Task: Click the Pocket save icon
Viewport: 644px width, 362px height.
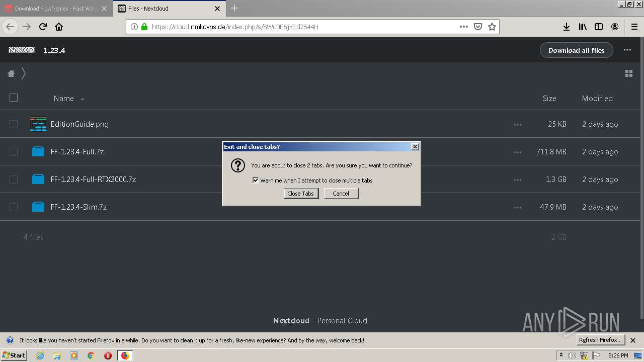Action: pyautogui.click(x=478, y=27)
